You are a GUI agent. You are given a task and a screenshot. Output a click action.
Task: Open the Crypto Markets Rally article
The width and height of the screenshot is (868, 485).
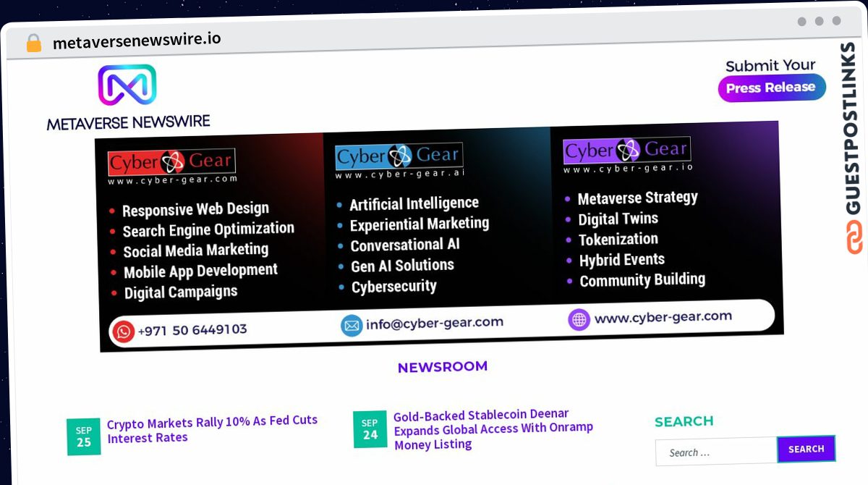(213, 429)
